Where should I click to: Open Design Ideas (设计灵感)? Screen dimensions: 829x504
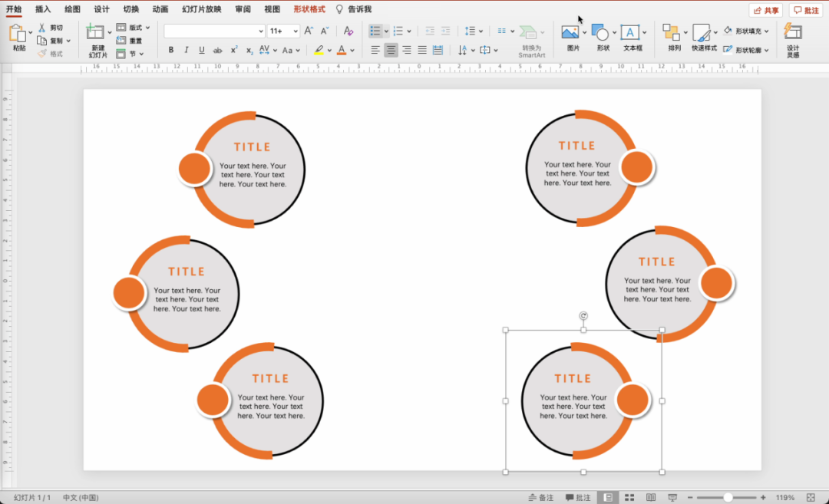[x=793, y=32]
